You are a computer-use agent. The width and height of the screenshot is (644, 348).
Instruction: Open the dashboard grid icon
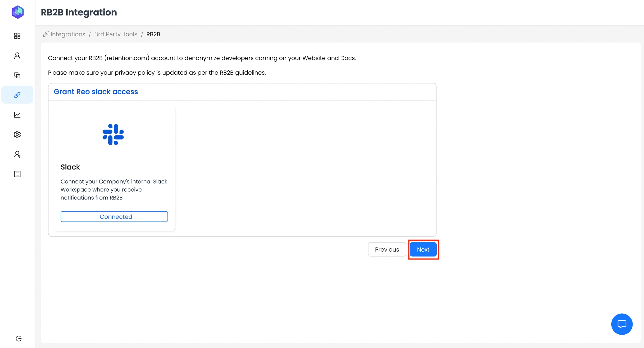(17, 36)
